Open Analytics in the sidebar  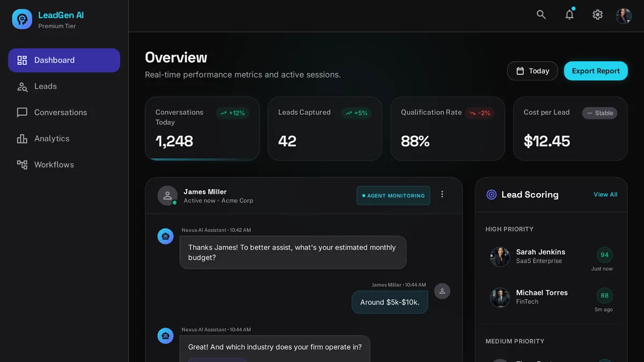pyautogui.click(x=64, y=138)
